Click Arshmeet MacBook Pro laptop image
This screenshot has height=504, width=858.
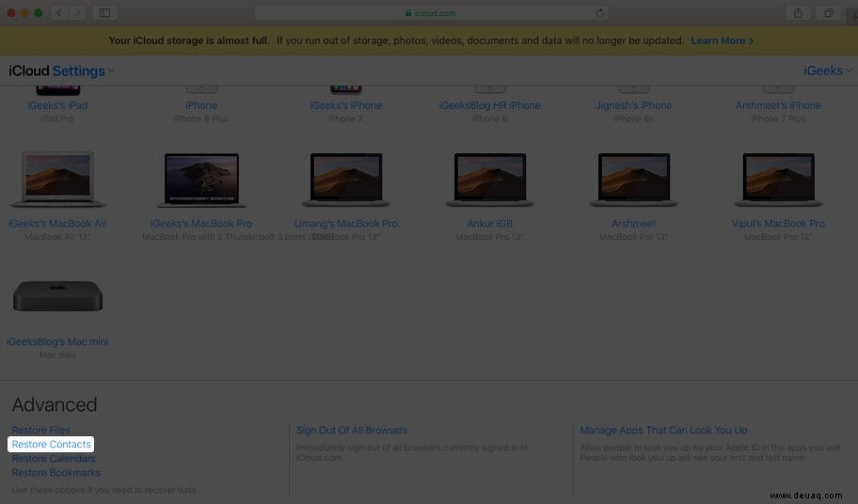point(634,180)
